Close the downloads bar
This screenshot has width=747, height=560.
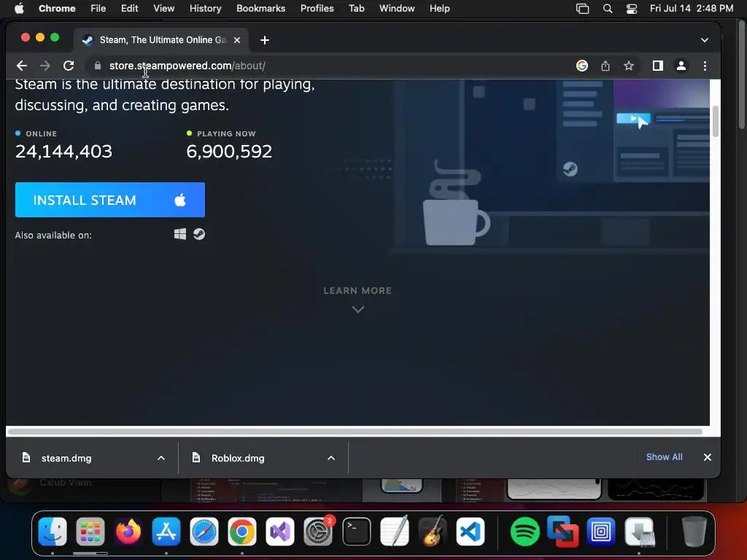(708, 457)
